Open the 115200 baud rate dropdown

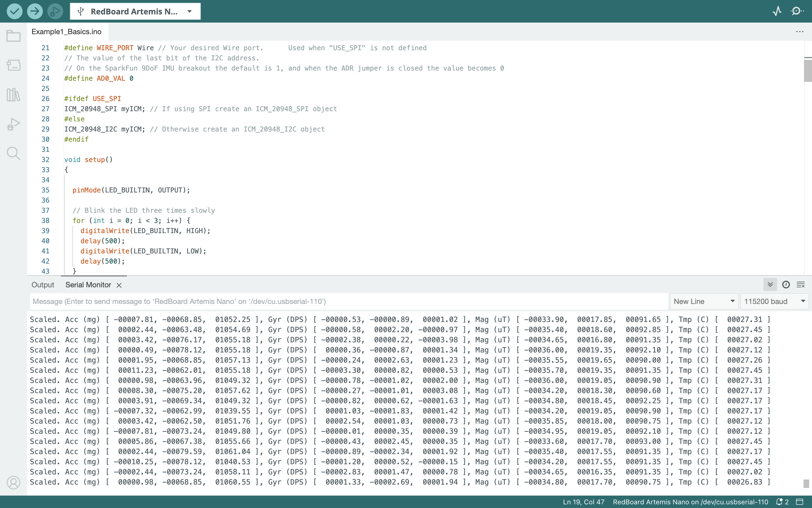(775, 301)
